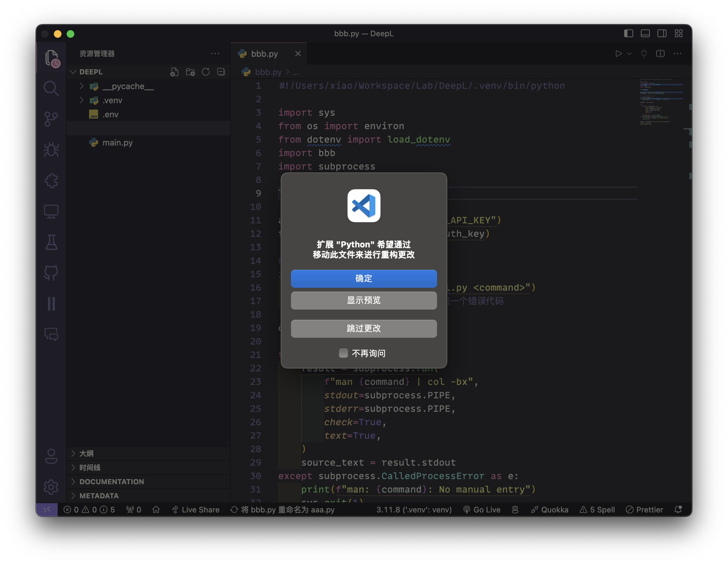Open the Extensions view
This screenshot has height=564, width=728.
pyautogui.click(x=51, y=181)
